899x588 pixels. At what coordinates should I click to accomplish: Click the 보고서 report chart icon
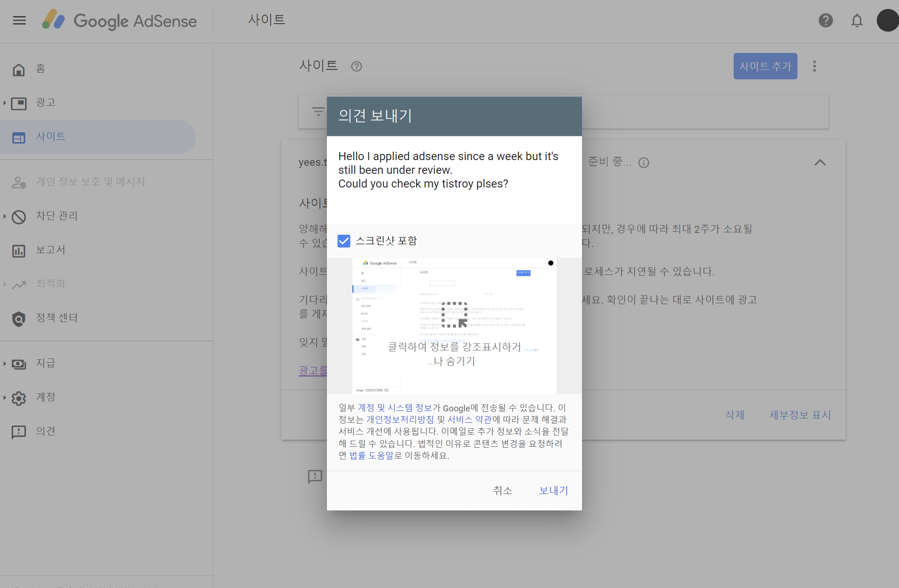(19, 250)
